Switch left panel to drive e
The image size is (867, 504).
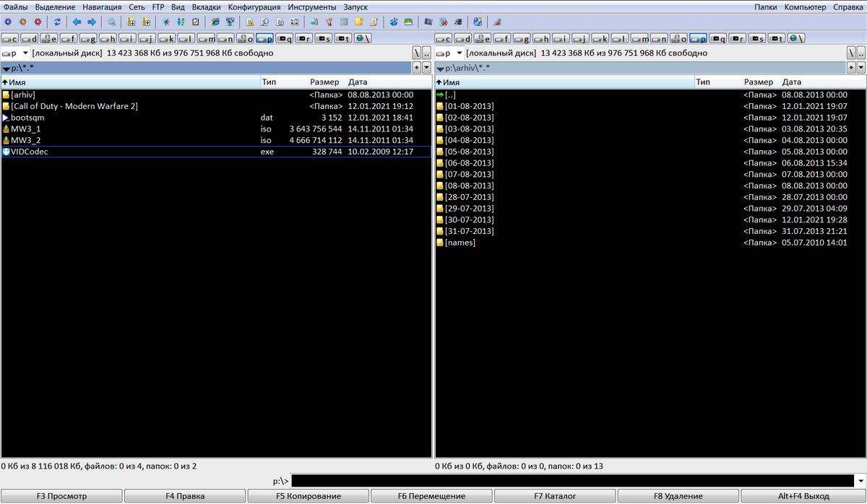tap(50, 38)
